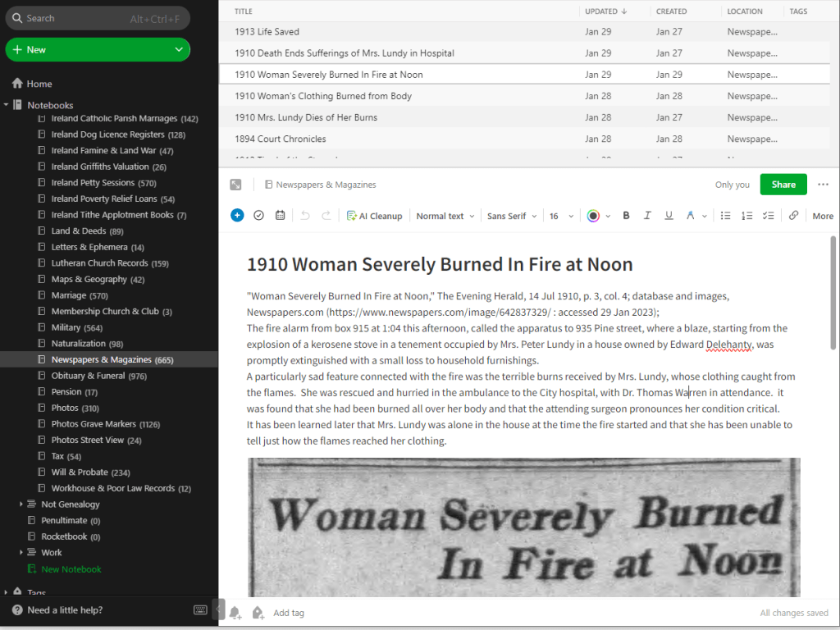
Task: Insert a task with the checkmark icon
Action: [x=258, y=216]
